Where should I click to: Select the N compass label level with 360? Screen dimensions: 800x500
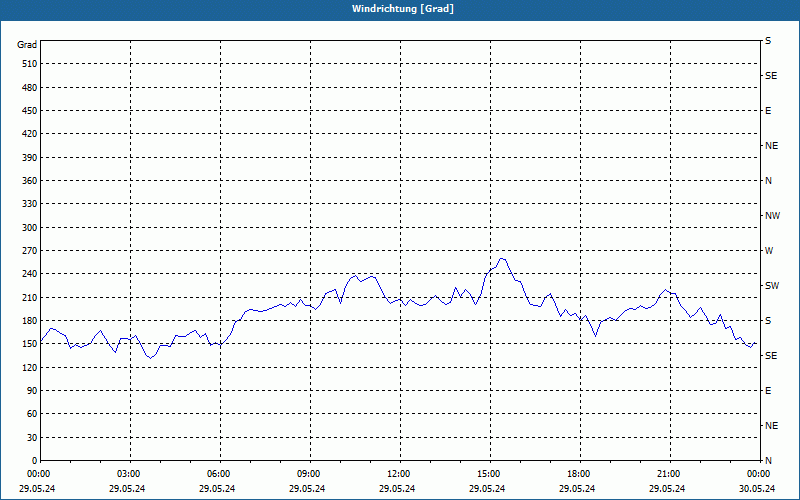click(768, 181)
